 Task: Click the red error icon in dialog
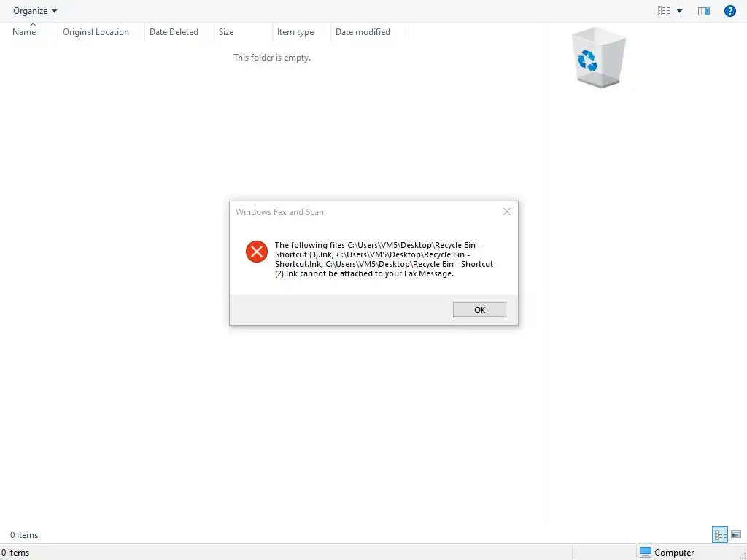[256, 252]
